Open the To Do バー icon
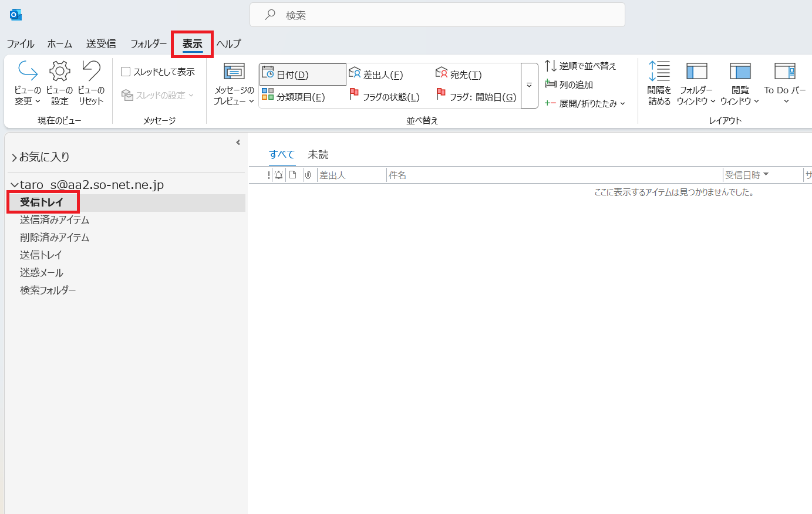 784,72
